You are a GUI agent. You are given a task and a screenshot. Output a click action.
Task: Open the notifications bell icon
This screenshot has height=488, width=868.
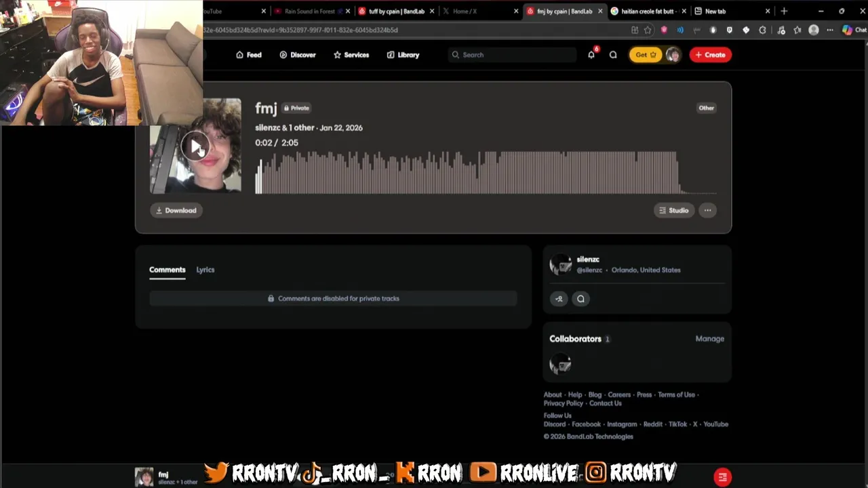(591, 55)
